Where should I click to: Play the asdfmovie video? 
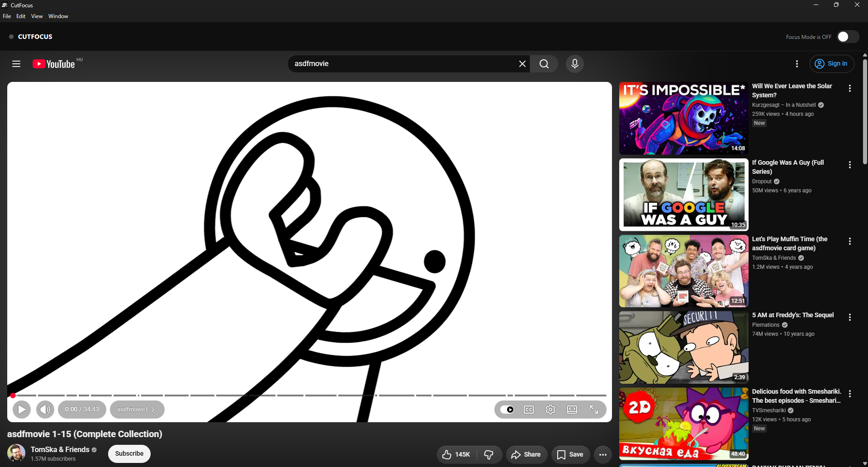[x=22, y=410]
